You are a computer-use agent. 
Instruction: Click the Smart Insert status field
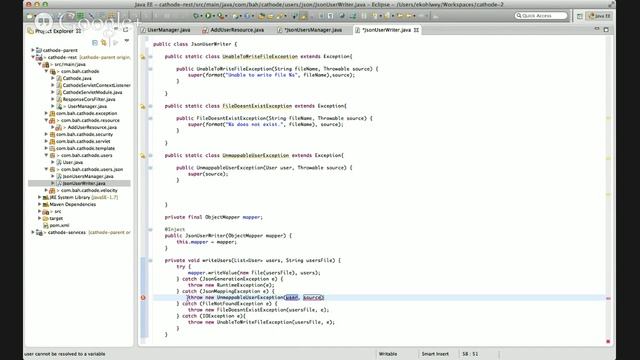(435, 354)
